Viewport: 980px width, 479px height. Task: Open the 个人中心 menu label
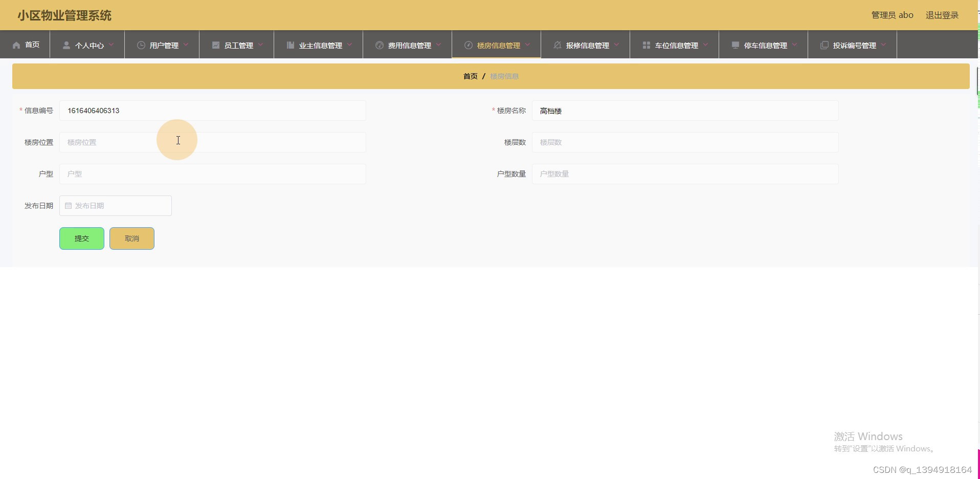[x=90, y=46]
